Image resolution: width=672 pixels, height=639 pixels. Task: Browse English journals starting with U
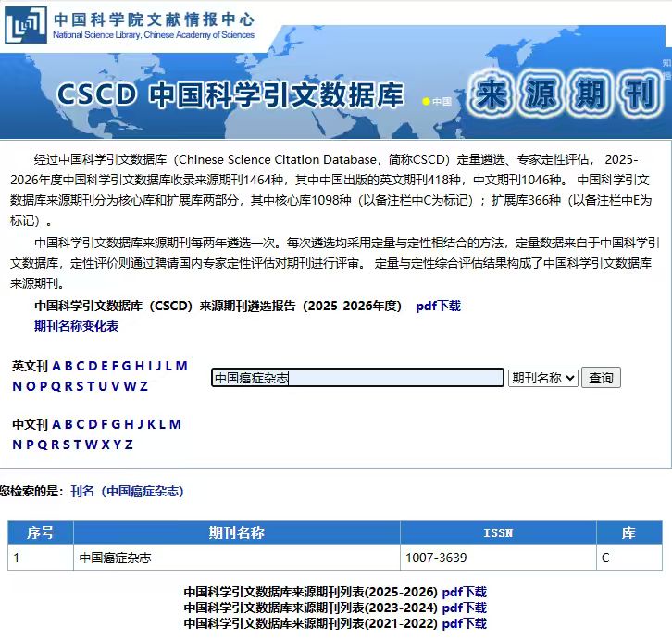click(x=103, y=386)
